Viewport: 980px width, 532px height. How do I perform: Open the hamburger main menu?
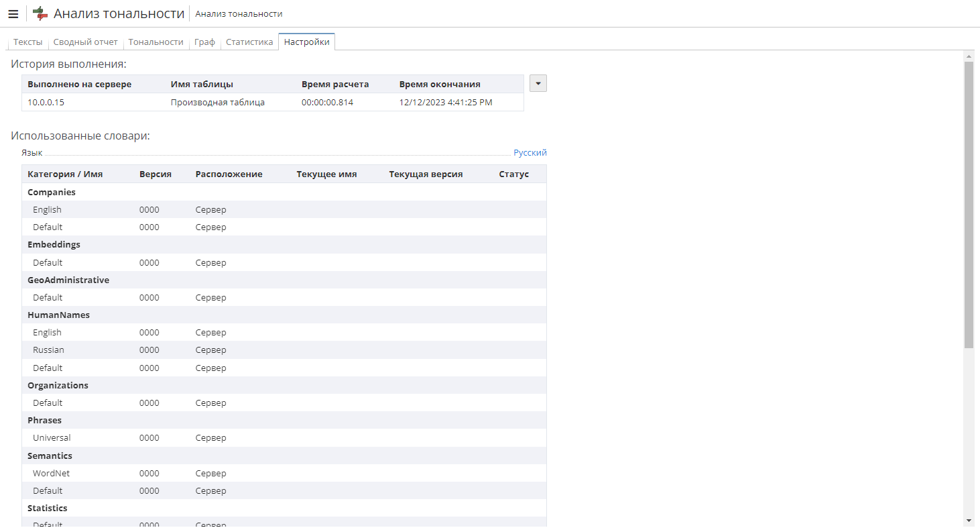click(x=13, y=14)
